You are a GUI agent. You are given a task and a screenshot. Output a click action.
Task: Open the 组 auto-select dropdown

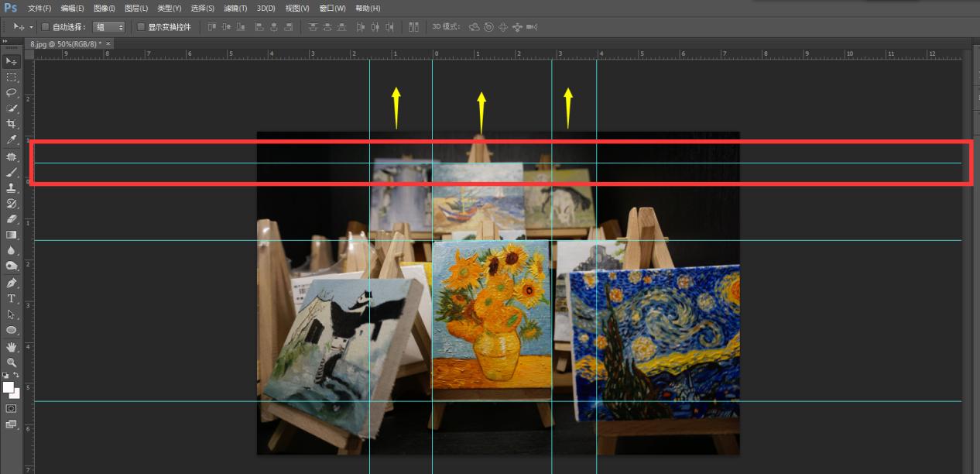click(108, 27)
